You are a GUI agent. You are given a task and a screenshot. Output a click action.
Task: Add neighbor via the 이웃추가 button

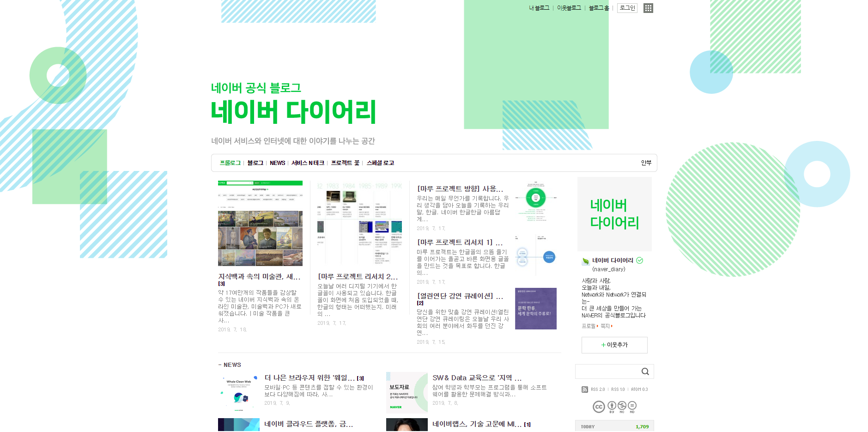(x=614, y=345)
